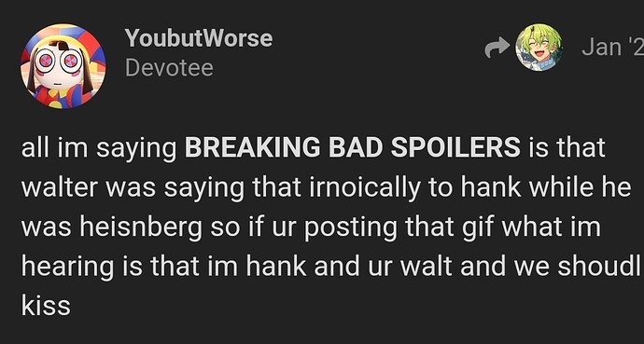Click the reply-to curved arrow icon
Image resolution: width=644 pixels, height=344 pixels.
pyautogui.click(x=497, y=48)
